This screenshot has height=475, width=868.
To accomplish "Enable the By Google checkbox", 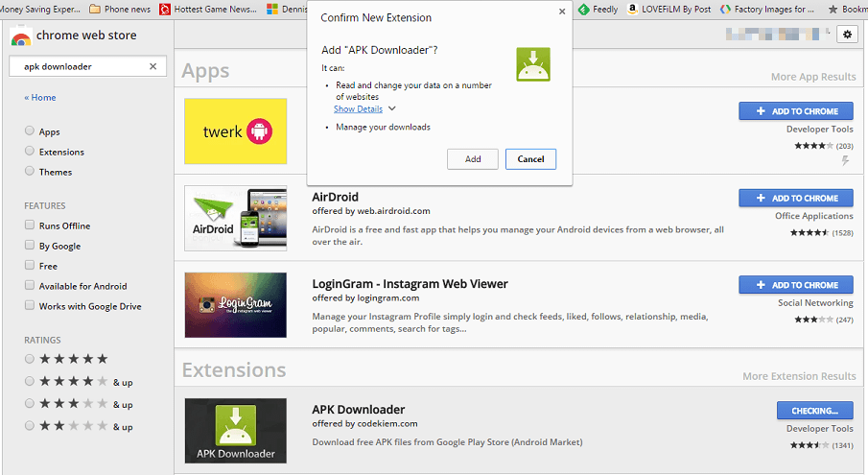I will pos(30,245).
